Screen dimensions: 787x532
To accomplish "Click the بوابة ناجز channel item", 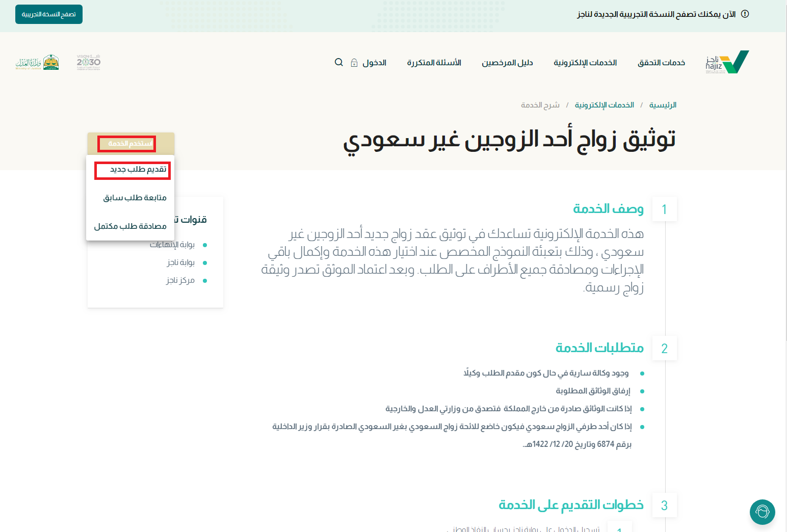I will [x=181, y=262].
